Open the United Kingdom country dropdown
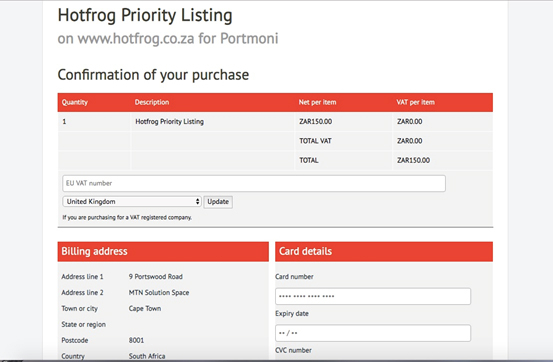 pyautogui.click(x=132, y=201)
